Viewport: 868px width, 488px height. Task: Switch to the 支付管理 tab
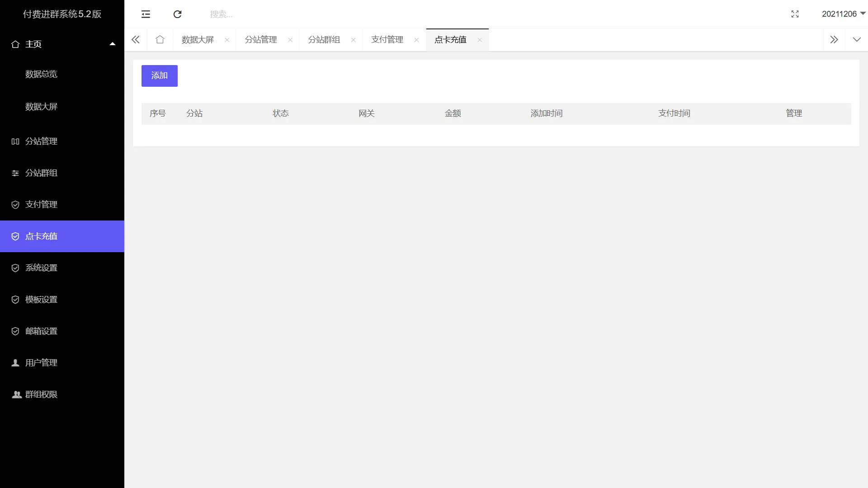click(387, 40)
